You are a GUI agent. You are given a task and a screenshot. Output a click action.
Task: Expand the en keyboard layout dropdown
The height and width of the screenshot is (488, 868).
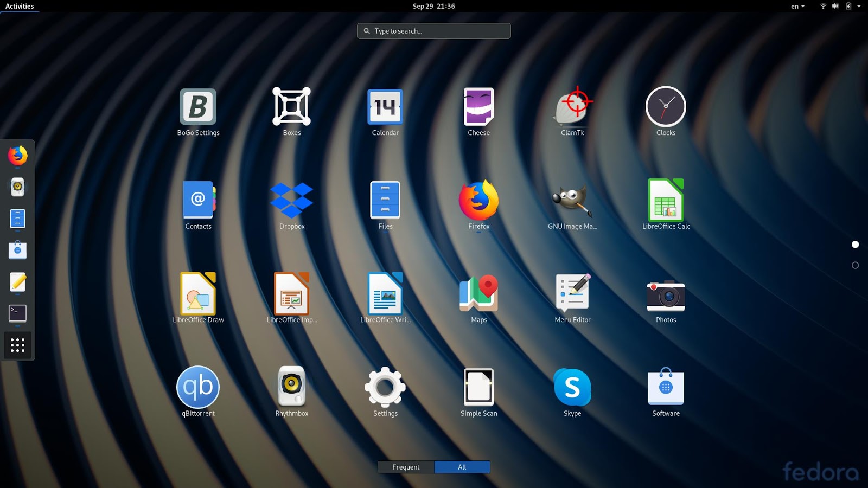tap(797, 6)
